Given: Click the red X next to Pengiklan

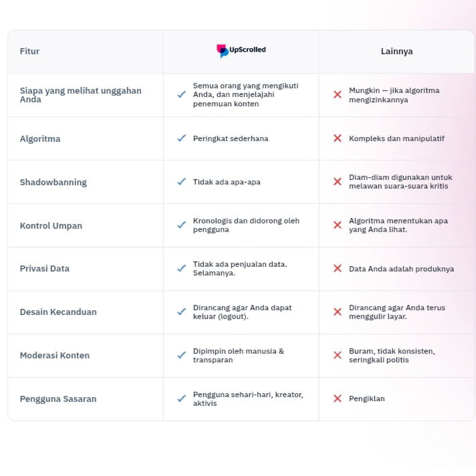Looking at the screenshot, I should (x=338, y=398).
